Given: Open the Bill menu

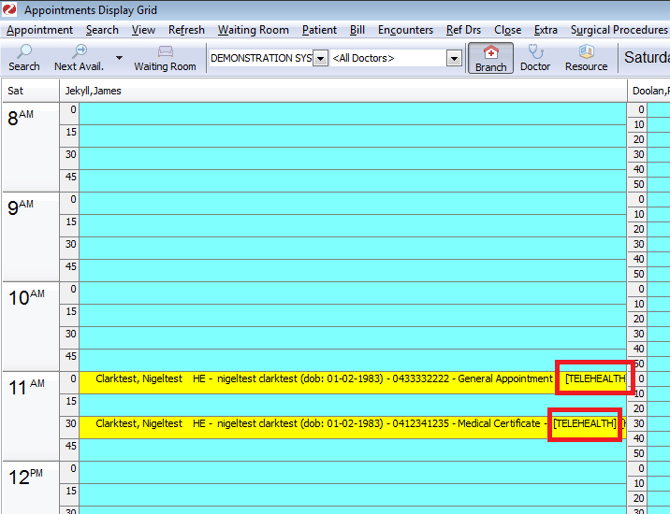Looking at the screenshot, I should click(357, 30).
